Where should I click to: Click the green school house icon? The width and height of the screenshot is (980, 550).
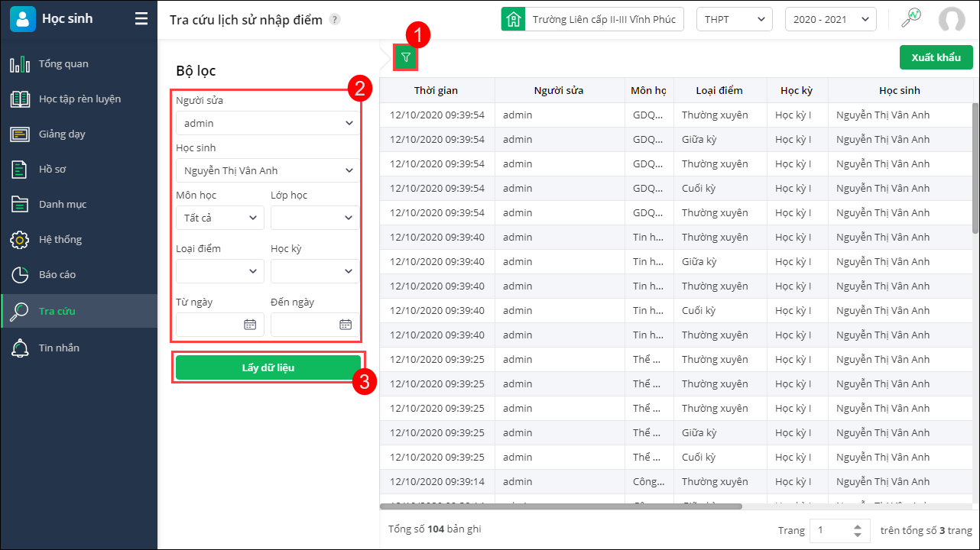(513, 19)
